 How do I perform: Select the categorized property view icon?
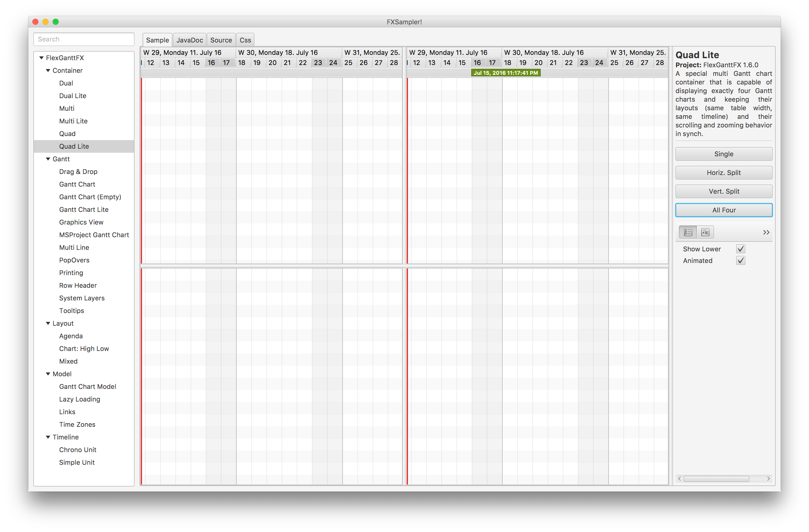click(x=705, y=232)
